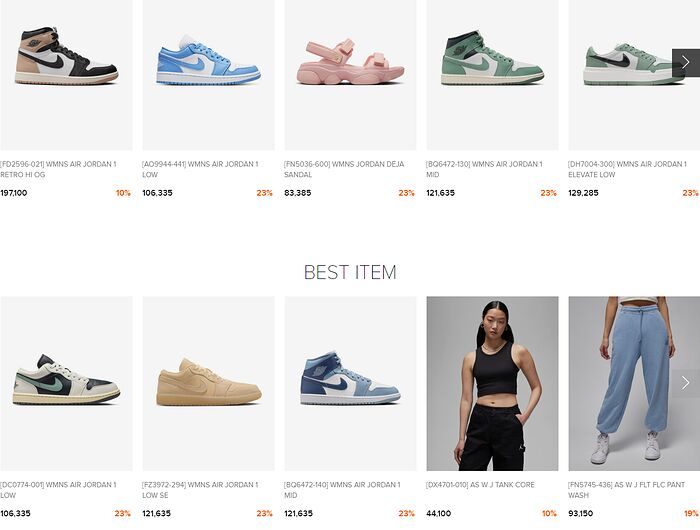Open the tan and black Air Jordan 1 Retro Hi OG image
700x530 pixels.
(66, 75)
